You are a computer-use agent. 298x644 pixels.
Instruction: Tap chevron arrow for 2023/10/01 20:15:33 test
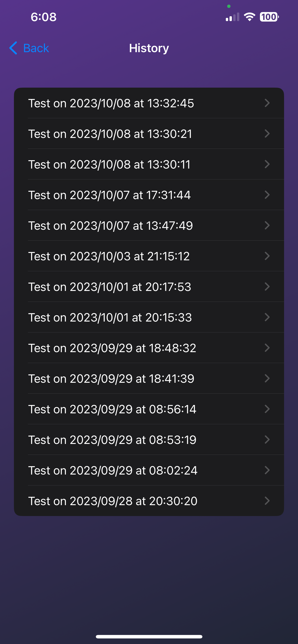(267, 317)
